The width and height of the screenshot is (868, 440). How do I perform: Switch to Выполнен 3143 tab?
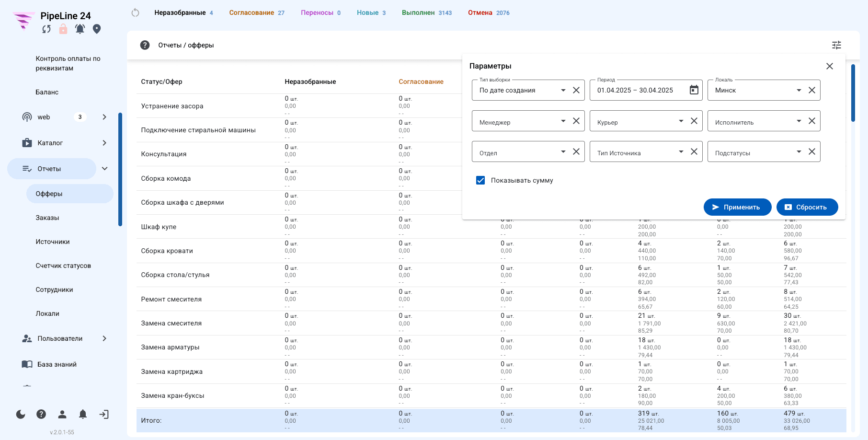(427, 13)
